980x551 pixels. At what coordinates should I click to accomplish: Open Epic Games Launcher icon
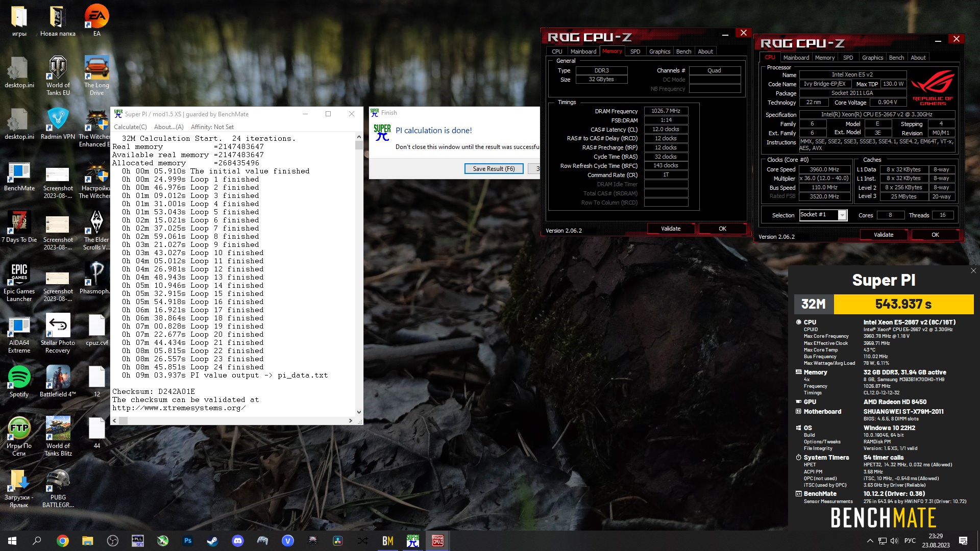[x=19, y=282]
